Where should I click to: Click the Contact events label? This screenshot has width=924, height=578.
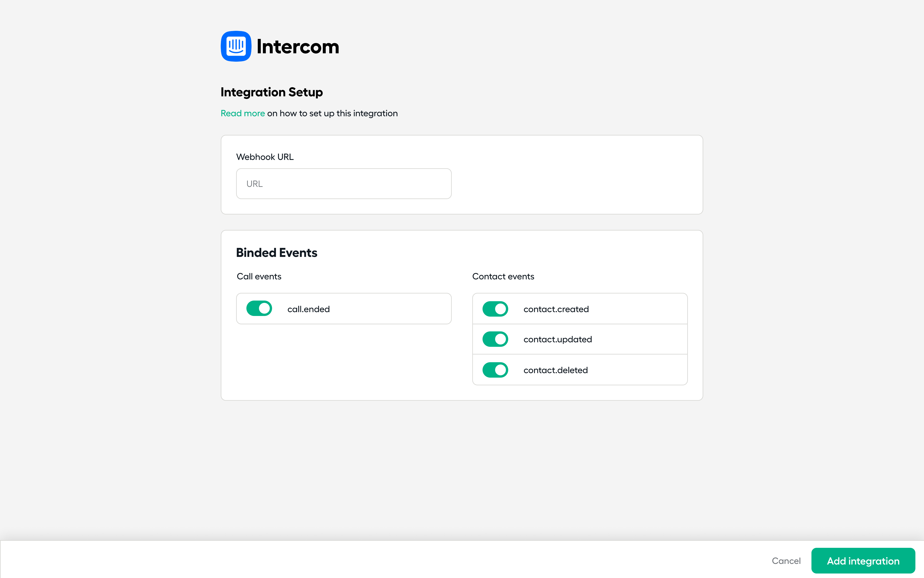coord(503,276)
